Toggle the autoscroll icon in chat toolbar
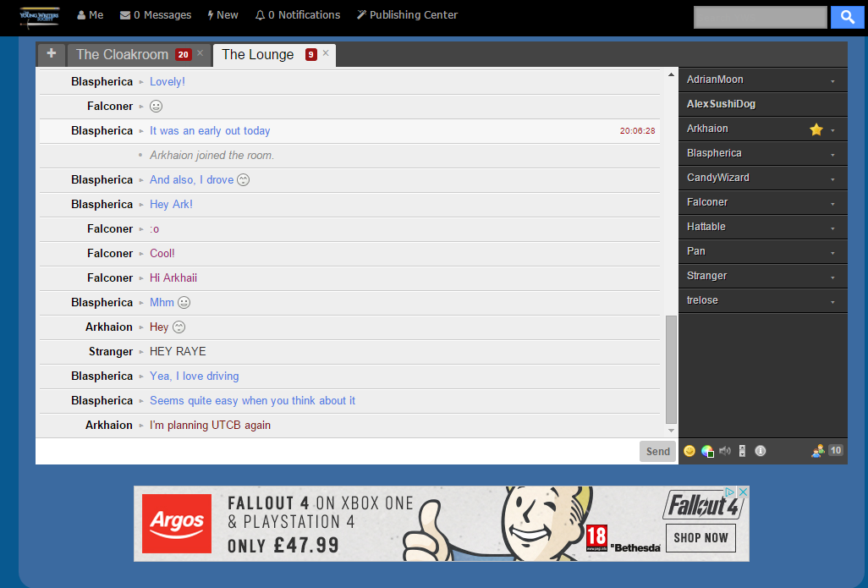The width and height of the screenshot is (868, 588). click(742, 451)
